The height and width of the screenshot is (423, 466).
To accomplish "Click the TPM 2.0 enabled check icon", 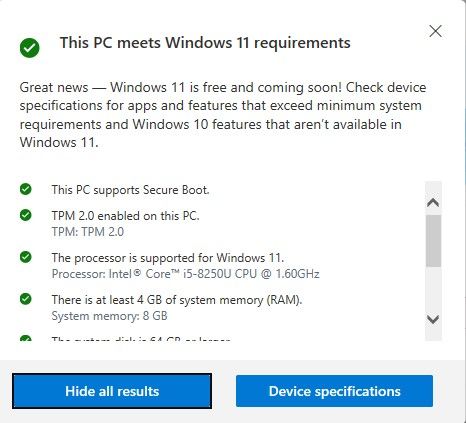I will (x=26, y=215).
